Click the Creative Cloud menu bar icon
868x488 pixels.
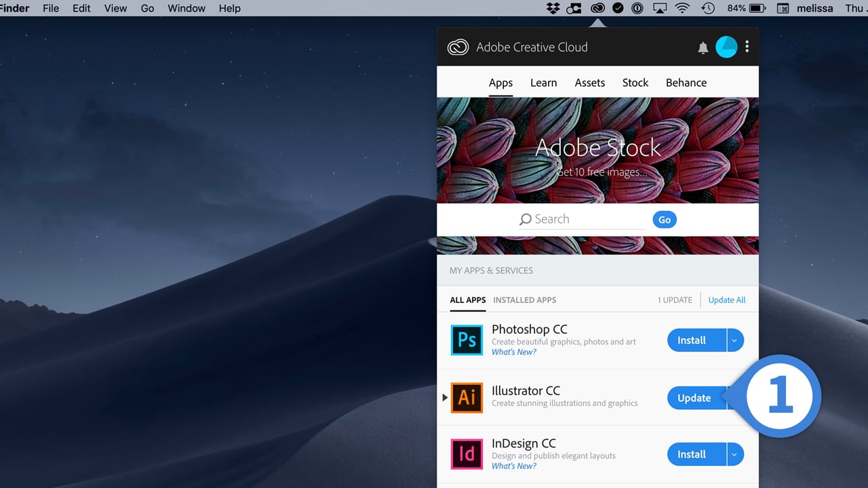click(x=597, y=8)
